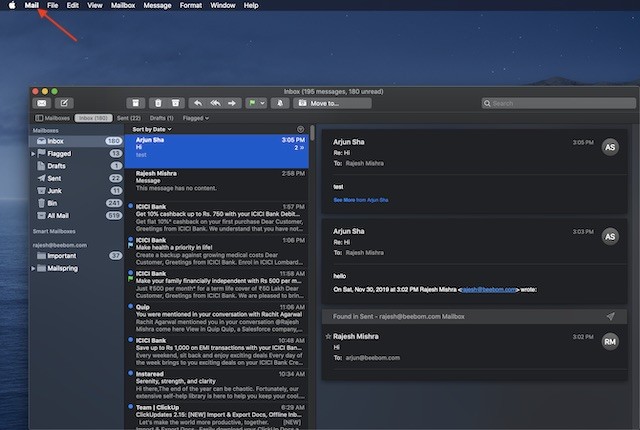The image size is (640, 430).
Task: Compose a new message
Action: [x=64, y=103]
